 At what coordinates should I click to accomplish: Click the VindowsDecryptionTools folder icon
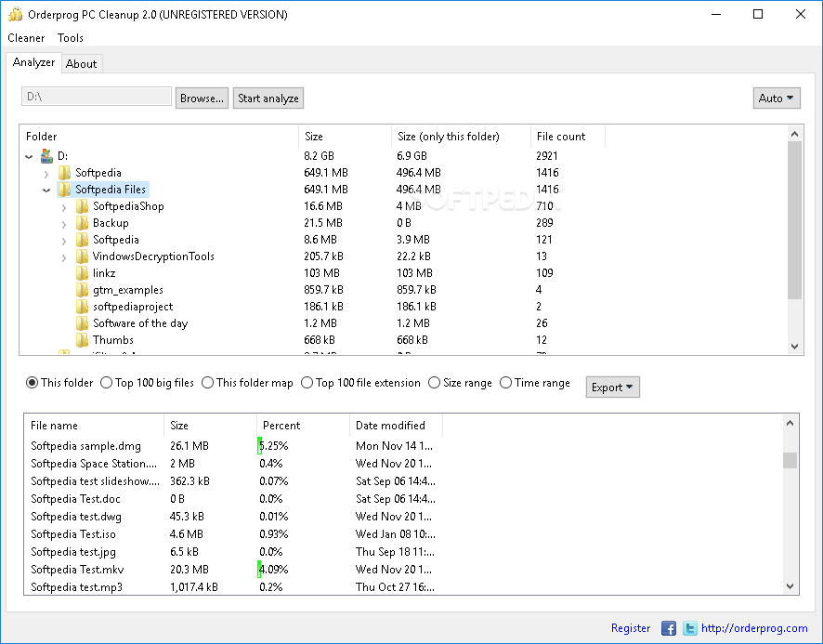pos(82,256)
